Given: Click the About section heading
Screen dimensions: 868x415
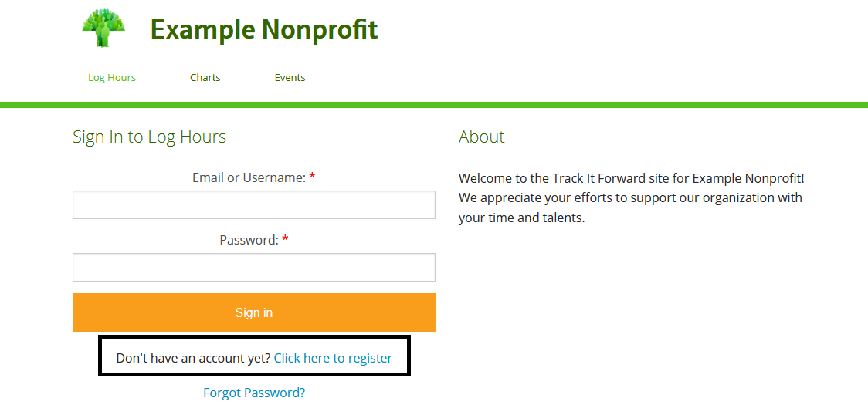Looking at the screenshot, I should [481, 137].
